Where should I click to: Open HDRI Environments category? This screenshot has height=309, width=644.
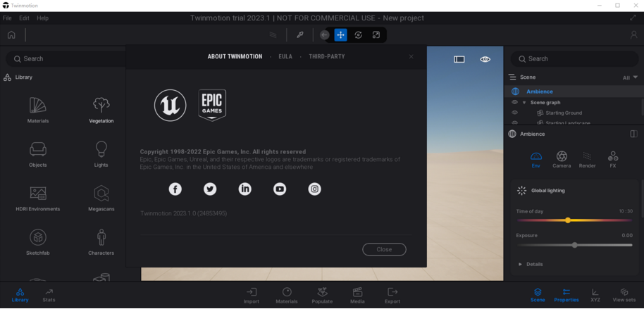pos(38,198)
